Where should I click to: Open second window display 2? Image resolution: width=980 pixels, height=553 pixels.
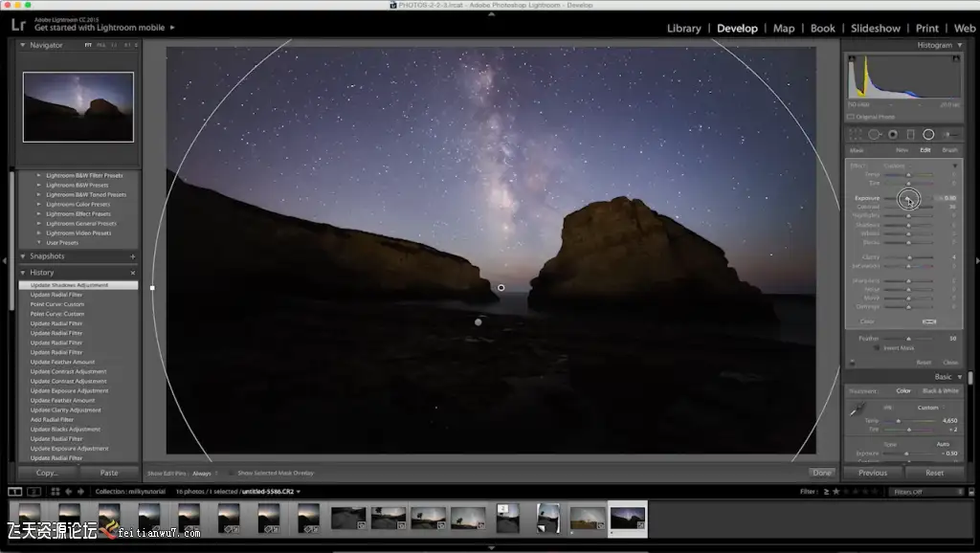point(33,492)
